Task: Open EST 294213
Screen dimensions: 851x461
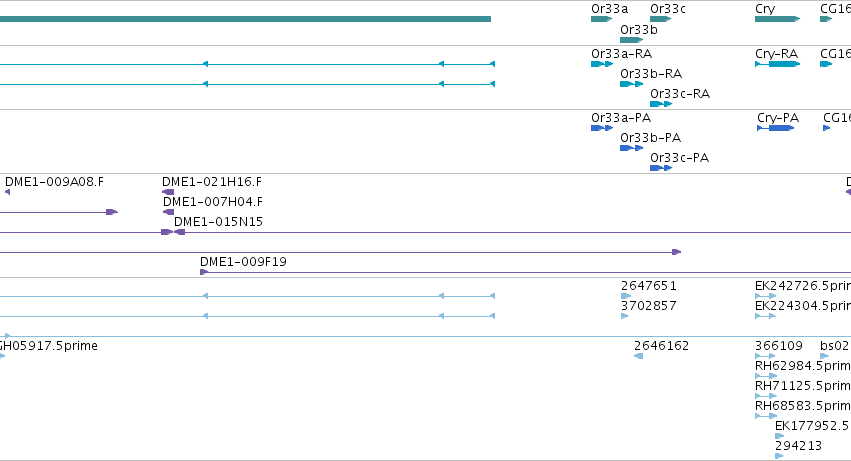Action: pyautogui.click(x=779, y=456)
